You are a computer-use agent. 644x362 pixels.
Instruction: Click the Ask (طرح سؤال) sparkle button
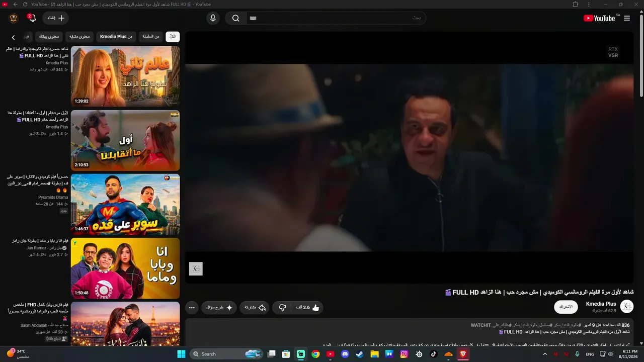click(x=219, y=307)
